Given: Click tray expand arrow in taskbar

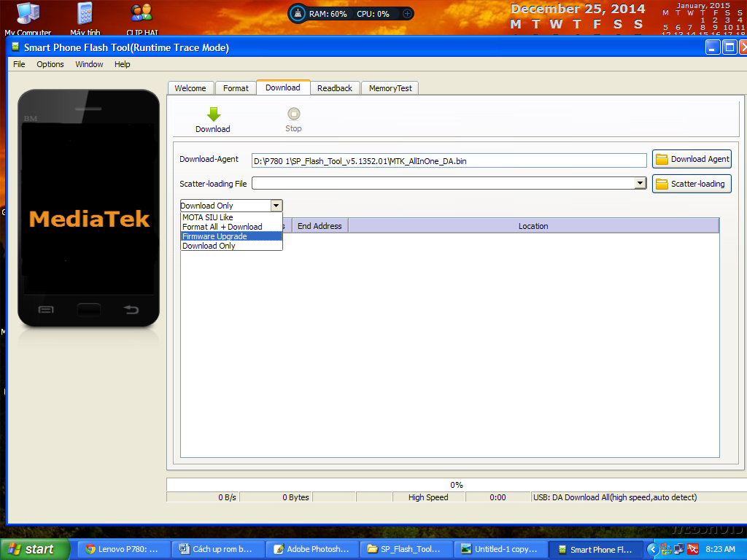Looking at the screenshot, I should pos(653,550).
